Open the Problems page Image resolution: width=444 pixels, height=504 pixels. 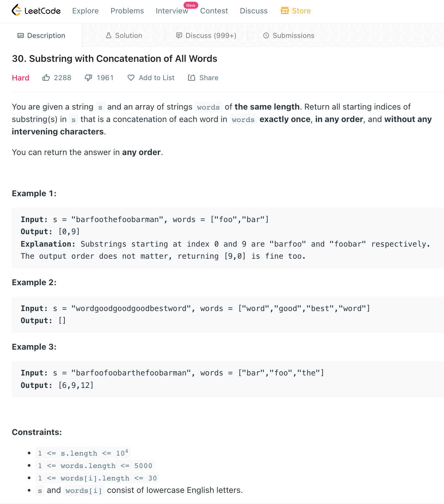coord(127,11)
